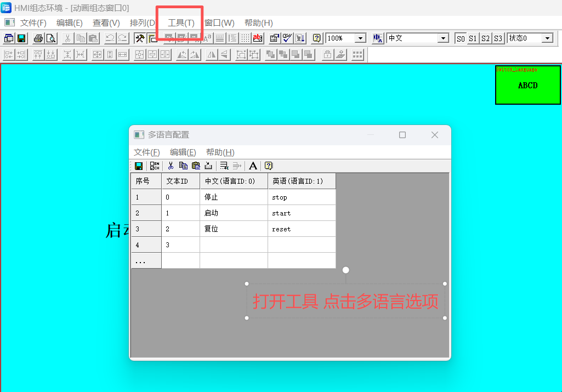The width and height of the screenshot is (562, 392).
Task: Toggle the S2 state button
Action: (x=485, y=38)
